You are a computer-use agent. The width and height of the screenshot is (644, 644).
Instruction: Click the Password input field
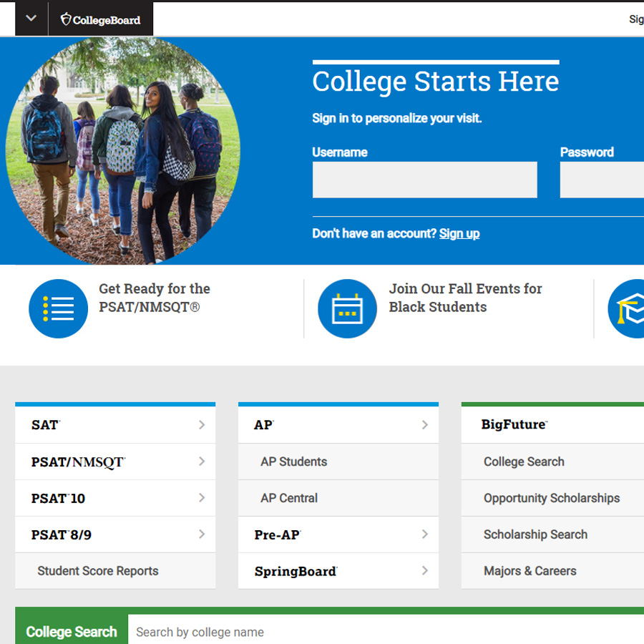pos(602,180)
